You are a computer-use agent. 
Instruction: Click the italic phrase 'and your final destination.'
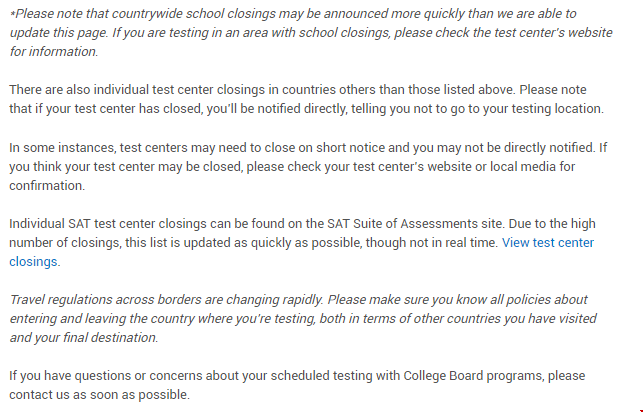point(84,337)
